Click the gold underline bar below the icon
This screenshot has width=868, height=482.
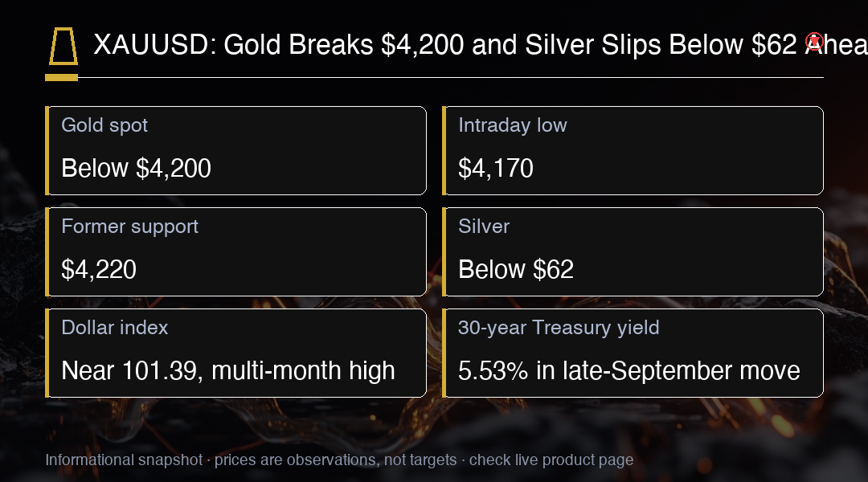pos(61,78)
